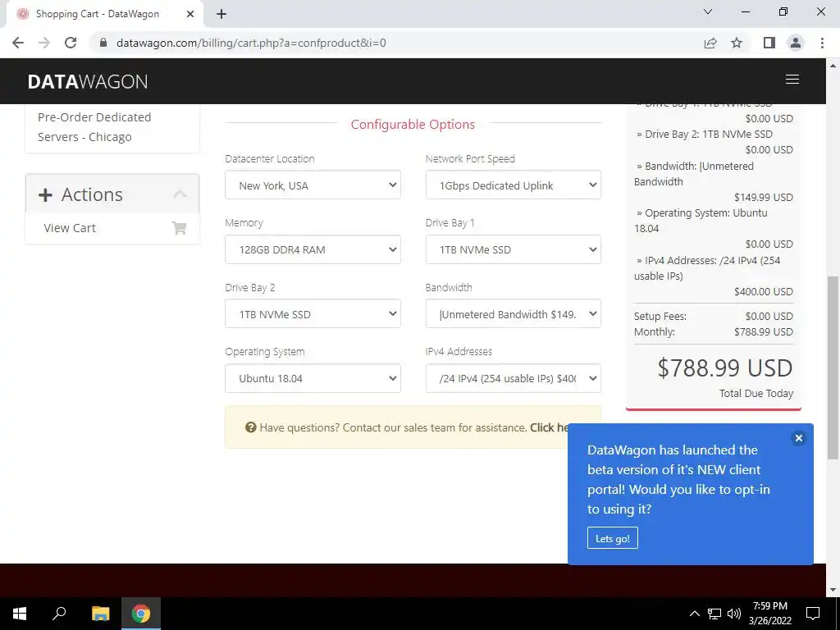
Task: Go forward in browser history
Action: click(x=44, y=43)
